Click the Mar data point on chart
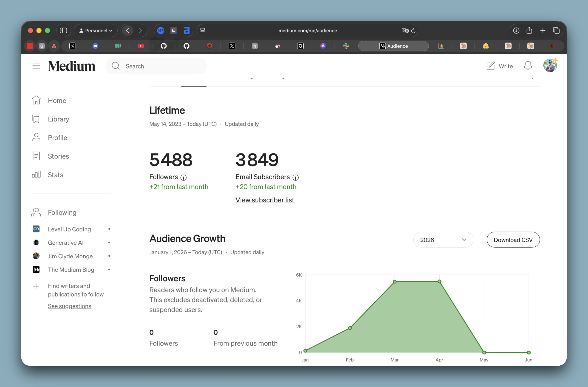 (x=395, y=282)
